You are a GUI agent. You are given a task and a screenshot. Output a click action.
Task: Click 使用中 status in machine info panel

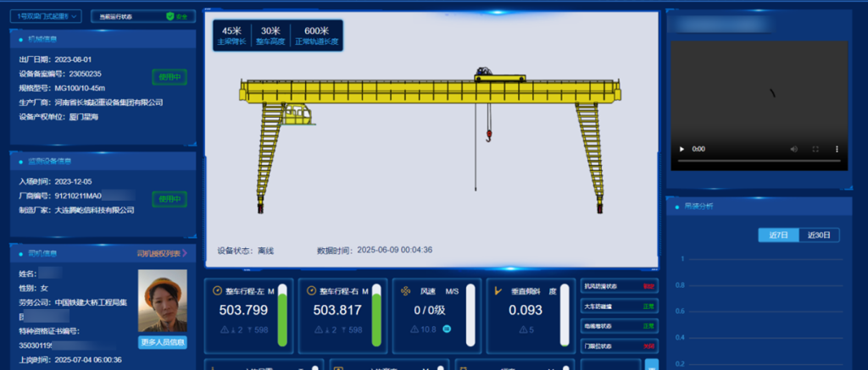coord(169,77)
